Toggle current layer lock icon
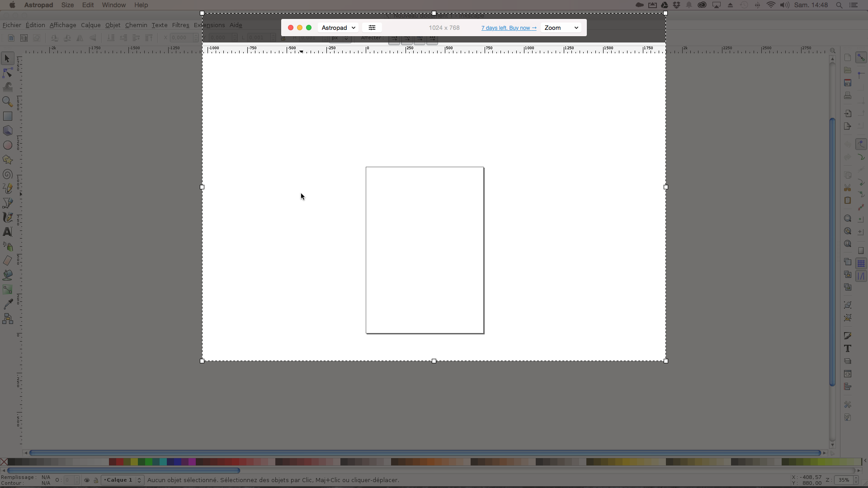 [96, 480]
